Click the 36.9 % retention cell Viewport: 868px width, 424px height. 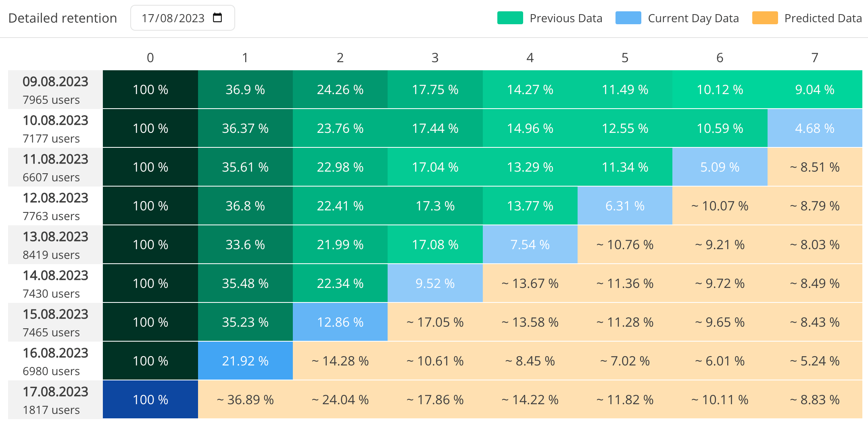coord(245,89)
